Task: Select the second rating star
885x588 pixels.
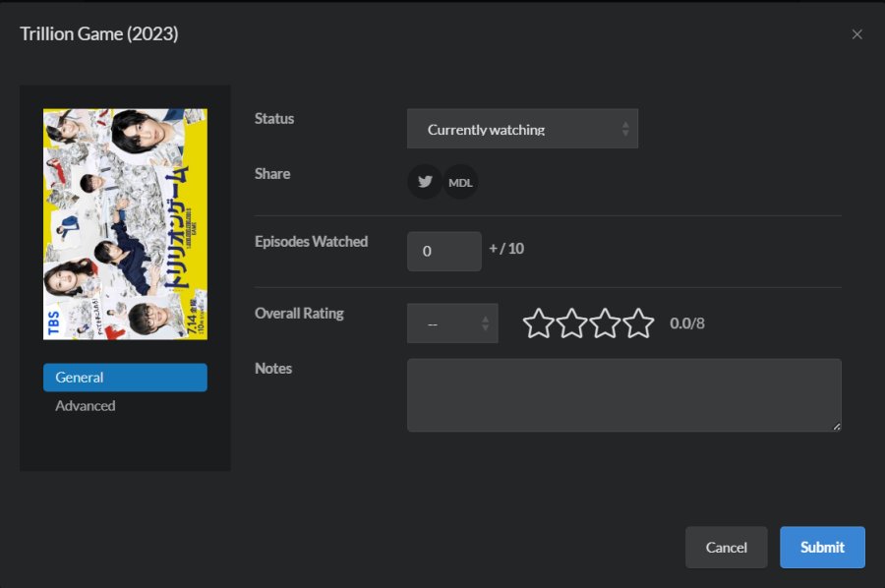Action: pyautogui.click(x=571, y=323)
